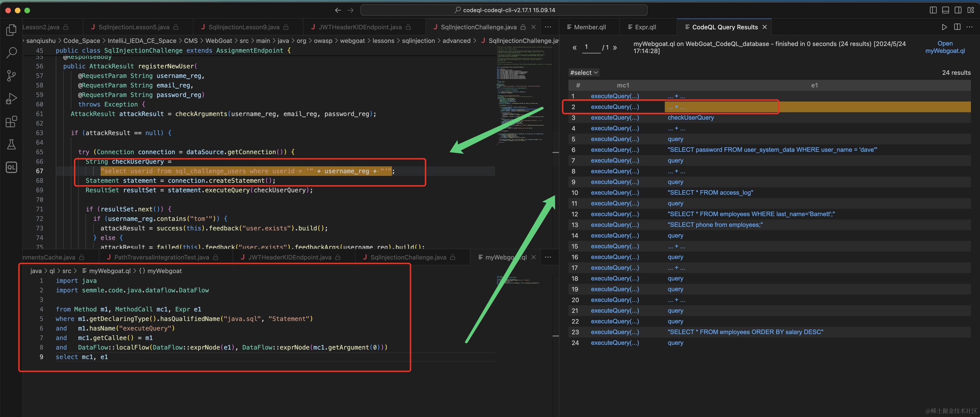Open more actions for myWebgoat.ql editor group
Image resolution: width=980 pixels, height=417 pixels.
pos(548,257)
